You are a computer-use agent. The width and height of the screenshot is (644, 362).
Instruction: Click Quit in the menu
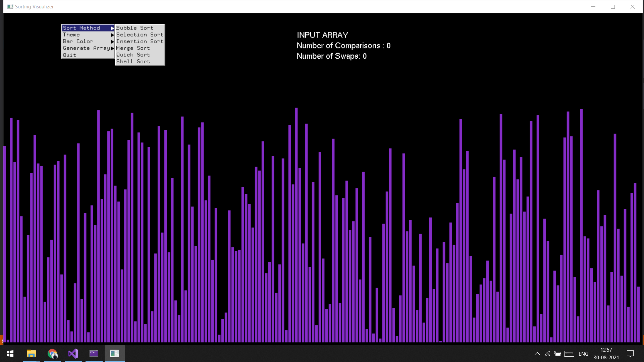(70, 55)
